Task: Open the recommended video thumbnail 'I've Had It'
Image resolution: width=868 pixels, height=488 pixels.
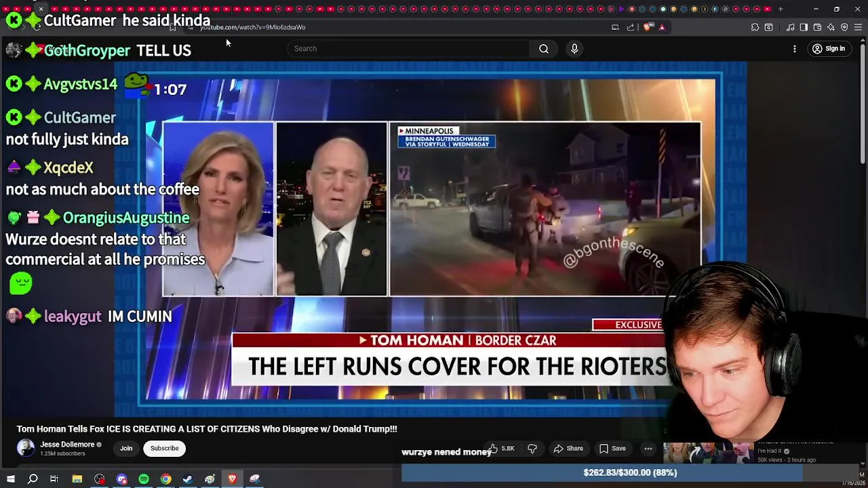Action: (x=708, y=453)
